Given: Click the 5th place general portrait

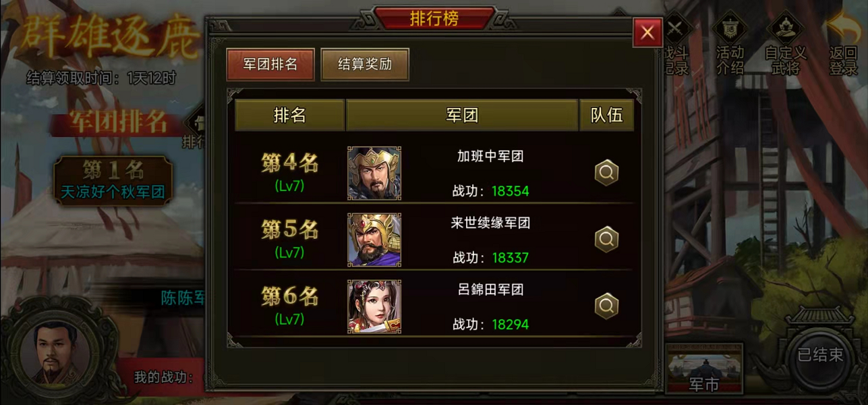Looking at the screenshot, I should coord(374,240).
